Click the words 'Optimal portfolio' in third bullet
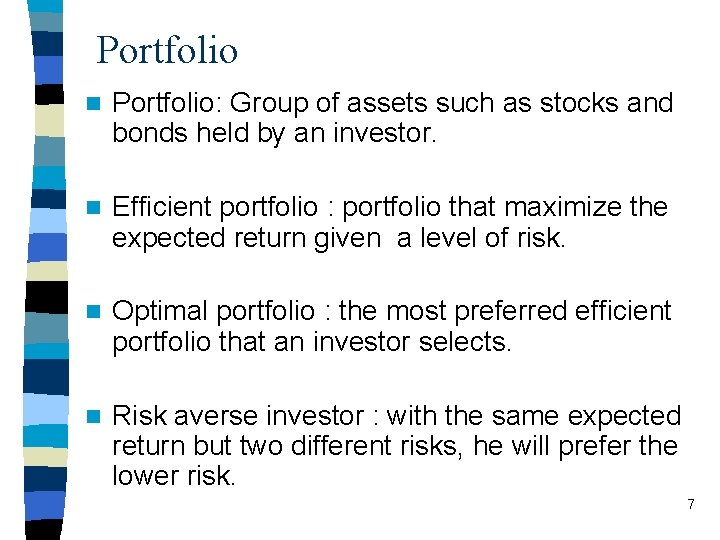Viewport: 720px width, 540px height. coord(214,311)
